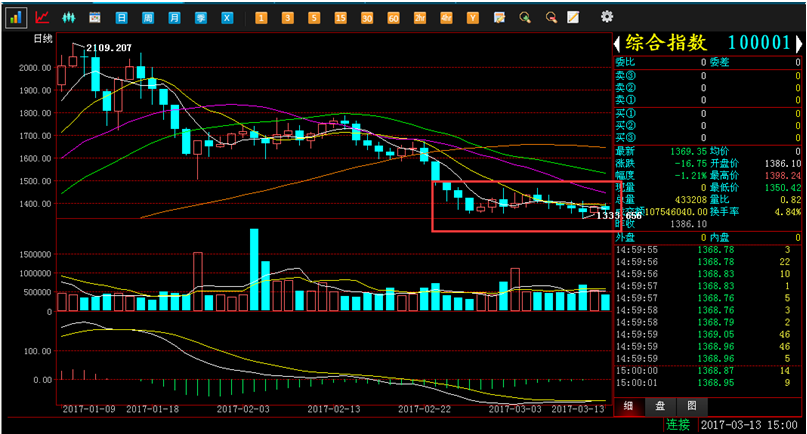
Task: Select daily period 日 button
Action: point(121,18)
